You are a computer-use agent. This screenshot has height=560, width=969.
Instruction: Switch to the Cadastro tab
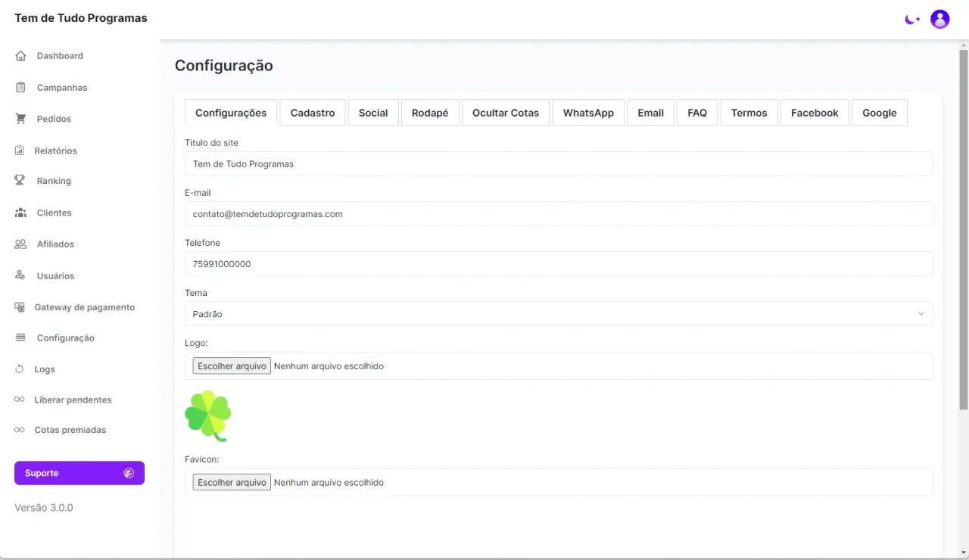pyautogui.click(x=313, y=113)
